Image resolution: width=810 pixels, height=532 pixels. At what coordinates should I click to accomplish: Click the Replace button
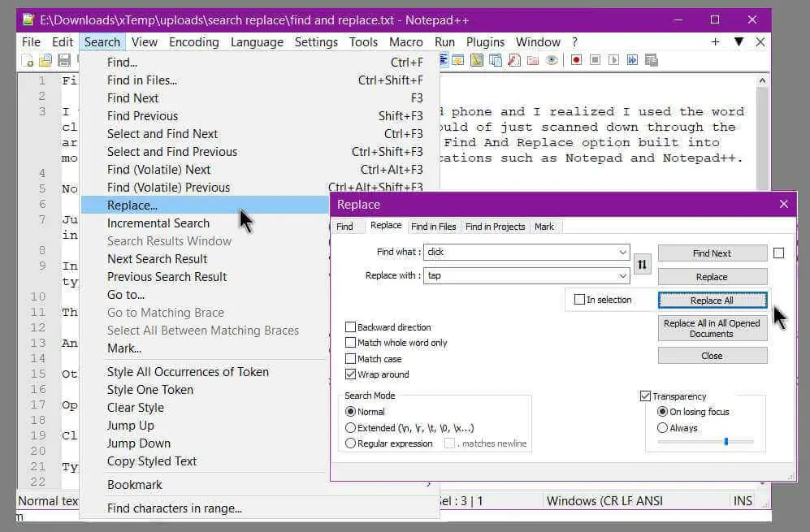[713, 277]
